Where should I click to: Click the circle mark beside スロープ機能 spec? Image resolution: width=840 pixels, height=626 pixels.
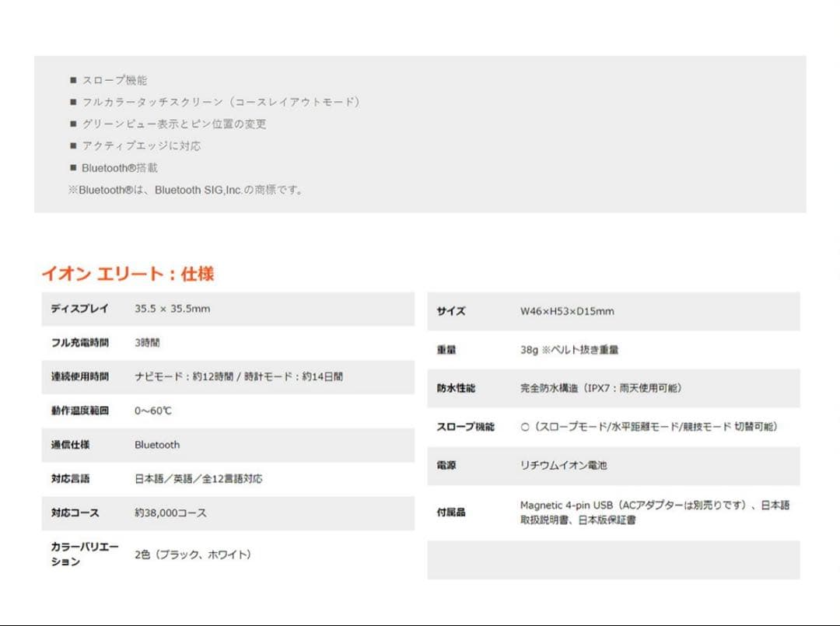click(x=526, y=426)
